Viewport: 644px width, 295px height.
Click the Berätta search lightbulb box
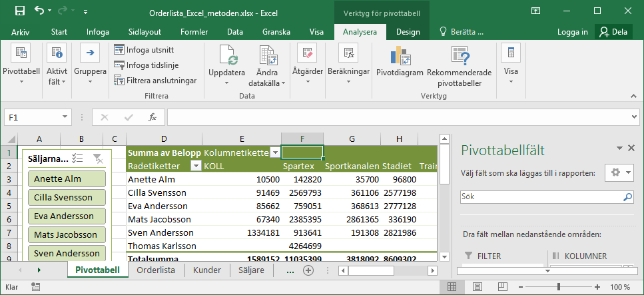coord(462,32)
